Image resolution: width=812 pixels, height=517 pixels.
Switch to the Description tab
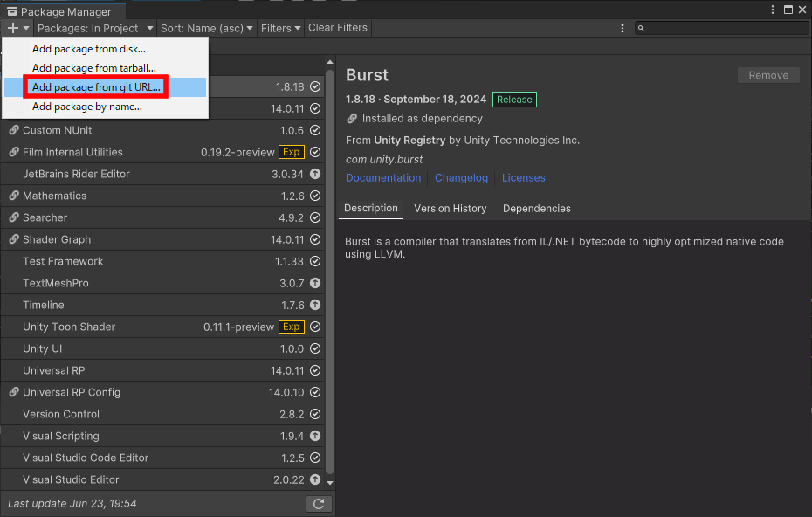[371, 208]
